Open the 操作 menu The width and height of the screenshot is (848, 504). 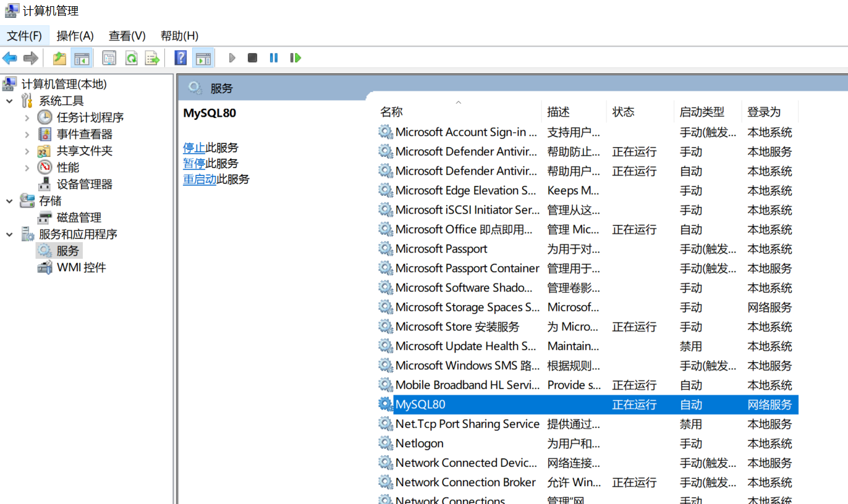click(x=75, y=35)
